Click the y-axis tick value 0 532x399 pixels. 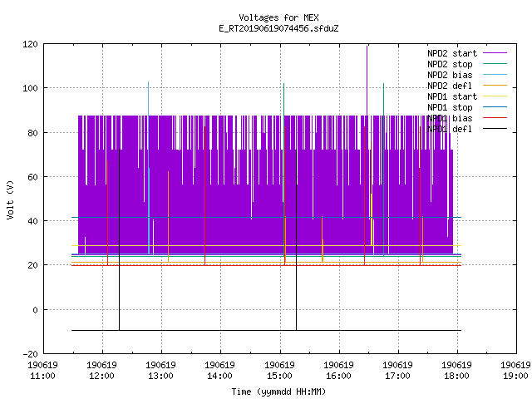35,310
